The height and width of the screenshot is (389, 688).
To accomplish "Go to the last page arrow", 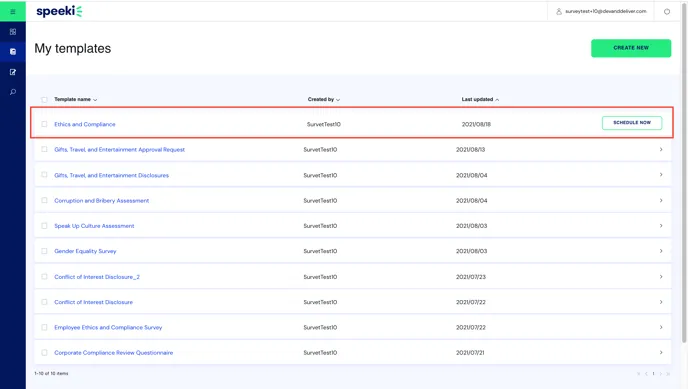I will click(668, 374).
